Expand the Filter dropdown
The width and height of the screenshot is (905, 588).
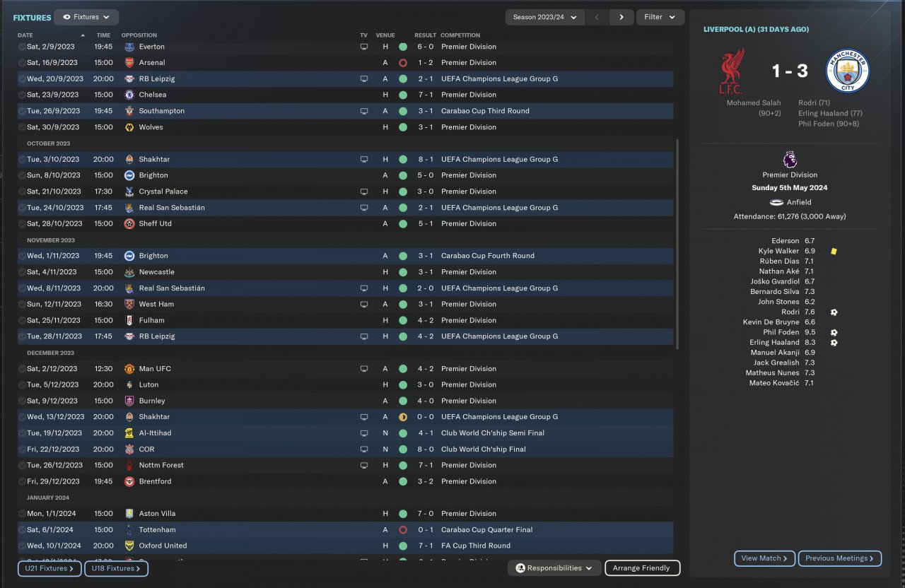tap(660, 17)
